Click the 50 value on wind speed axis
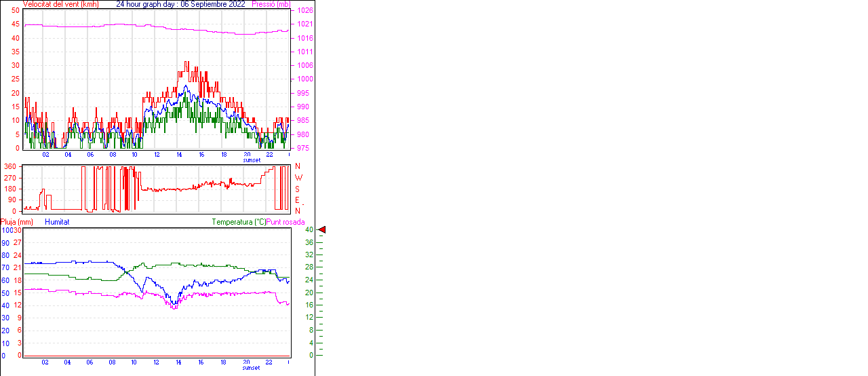The image size is (868, 376). pos(16,11)
